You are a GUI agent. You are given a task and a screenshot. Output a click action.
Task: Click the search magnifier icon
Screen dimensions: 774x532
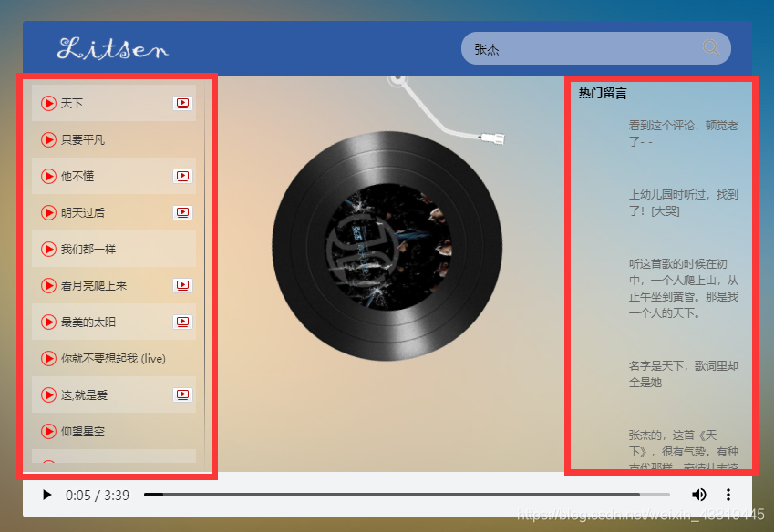coord(711,47)
